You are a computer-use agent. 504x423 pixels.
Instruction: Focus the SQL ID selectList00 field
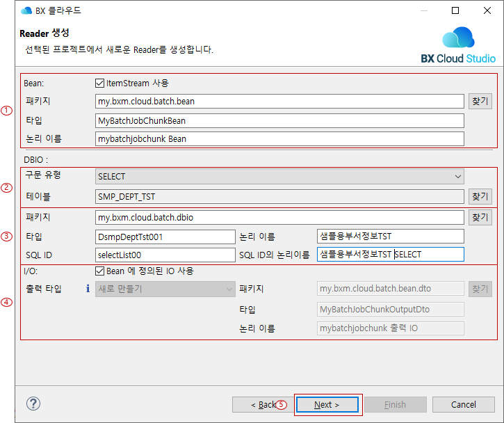pyautogui.click(x=165, y=255)
